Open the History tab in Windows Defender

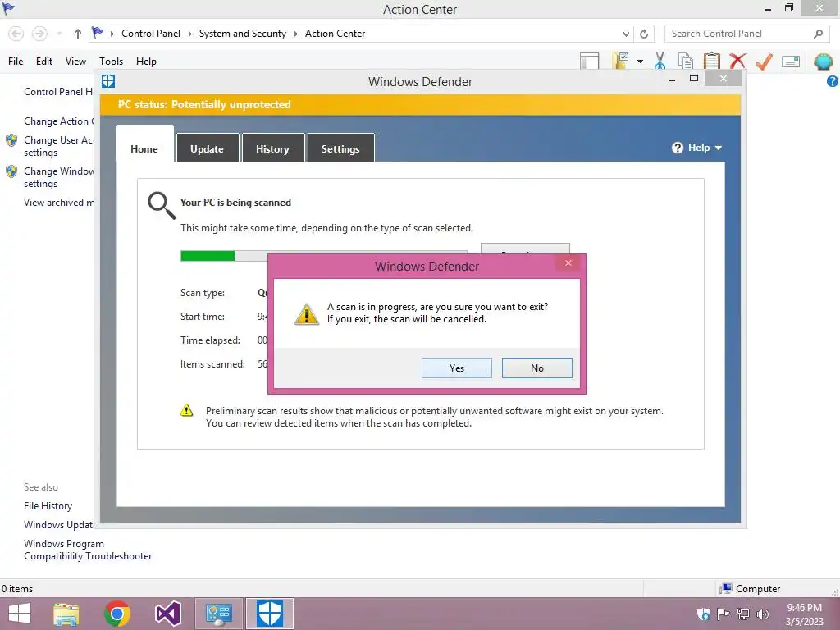[x=272, y=148]
